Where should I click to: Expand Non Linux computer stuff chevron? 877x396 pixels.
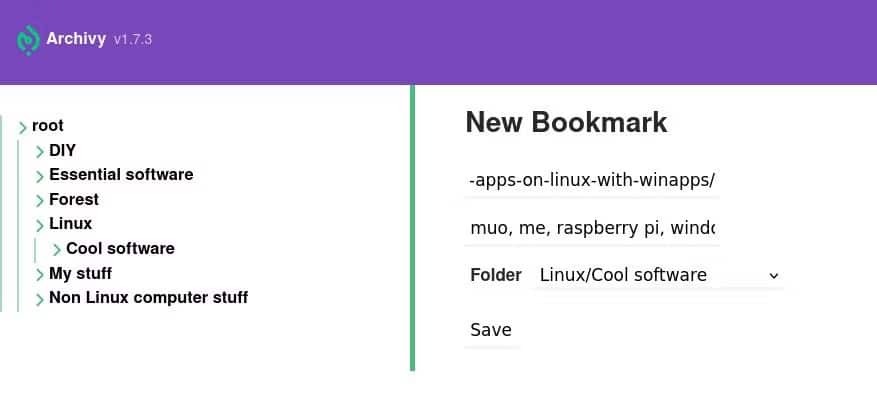(x=40, y=299)
